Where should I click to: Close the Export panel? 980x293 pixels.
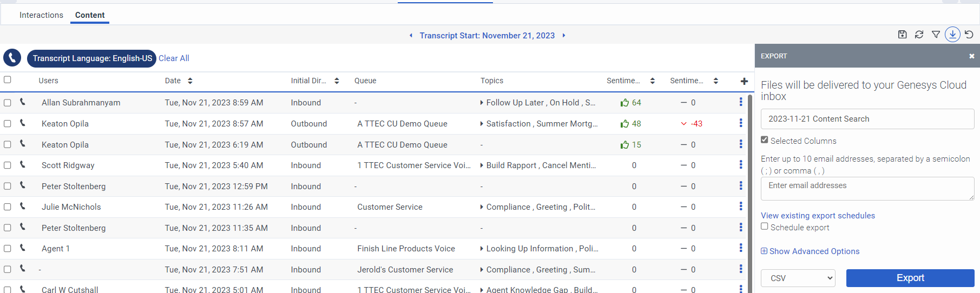coord(971,56)
